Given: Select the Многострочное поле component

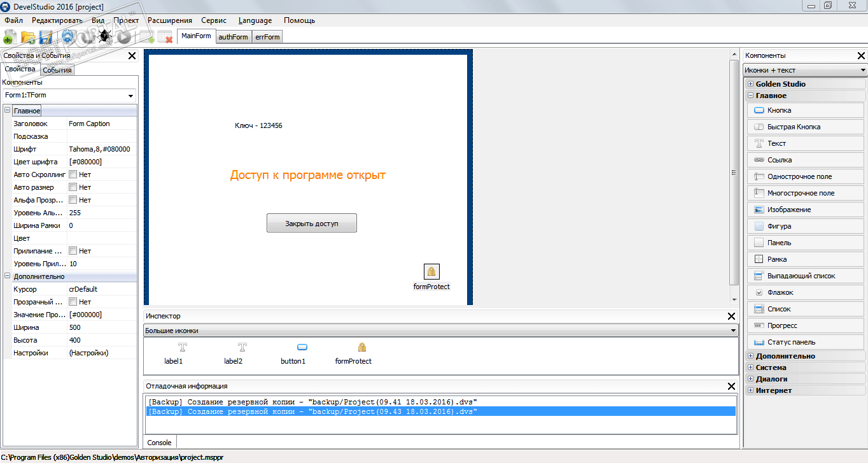Looking at the screenshot, I should coord(806,193).
